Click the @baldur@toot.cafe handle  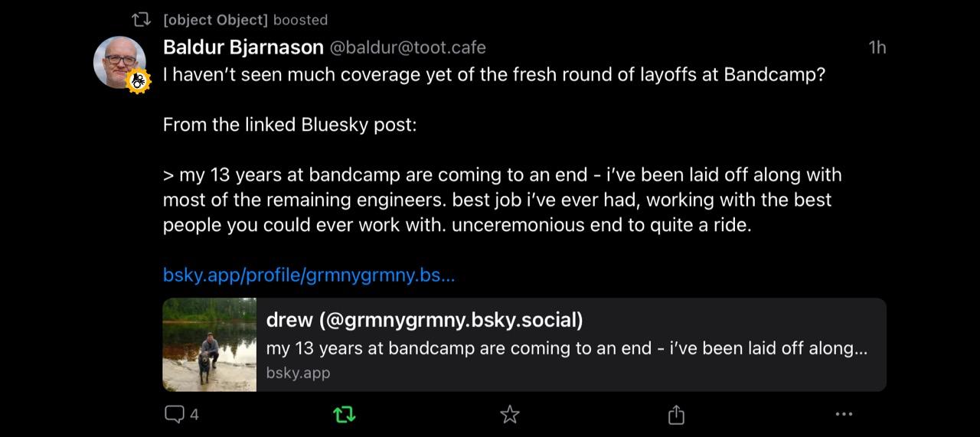408,47
